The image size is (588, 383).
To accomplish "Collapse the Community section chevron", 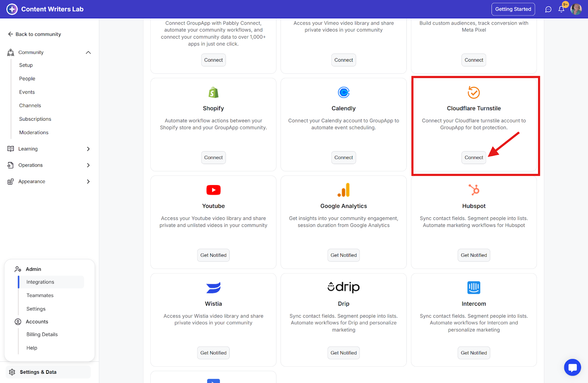I will (88, 53).
